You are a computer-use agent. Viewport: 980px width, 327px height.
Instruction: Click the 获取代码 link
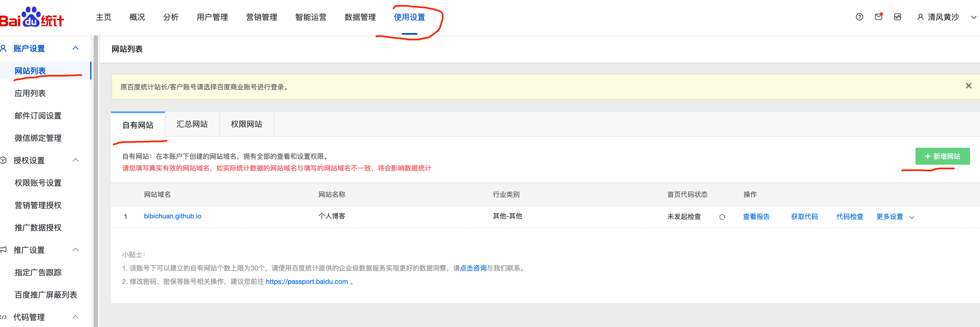[x=804, y=217]
